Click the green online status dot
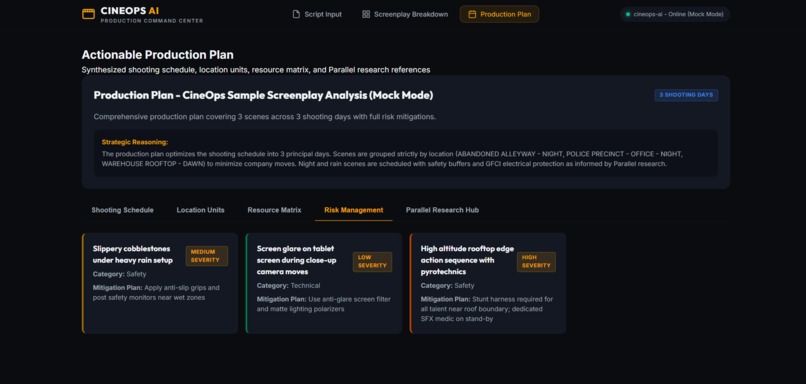Viewport: 806px width, 384px height. click(628, 14)
